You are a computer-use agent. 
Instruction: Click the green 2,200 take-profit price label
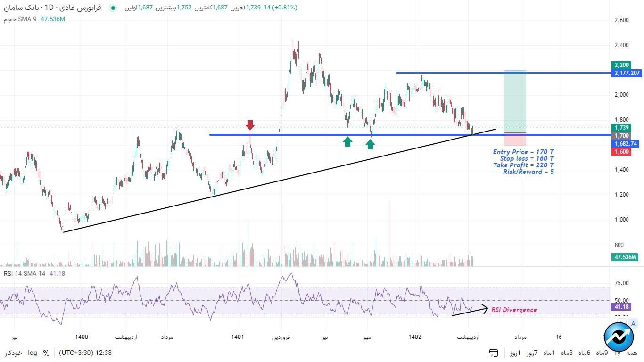point(621,65)
